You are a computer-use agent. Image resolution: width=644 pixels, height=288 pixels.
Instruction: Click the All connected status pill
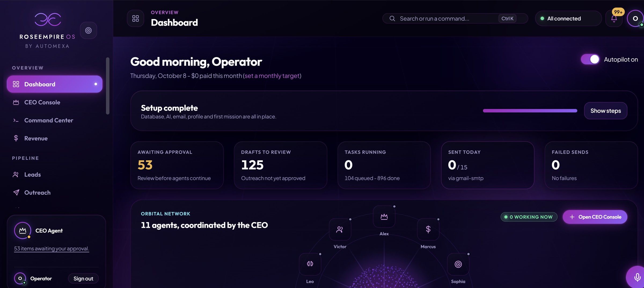point(568,19)
